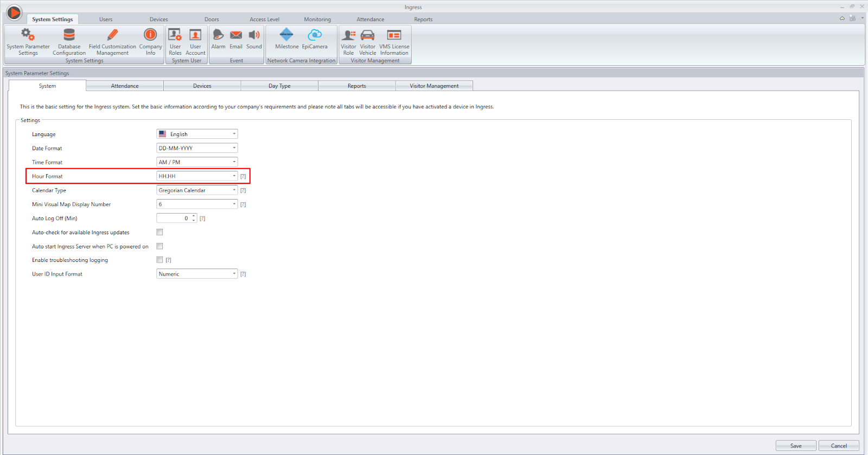
Task: Open Alarm event settings
Action: click(218, 39)
